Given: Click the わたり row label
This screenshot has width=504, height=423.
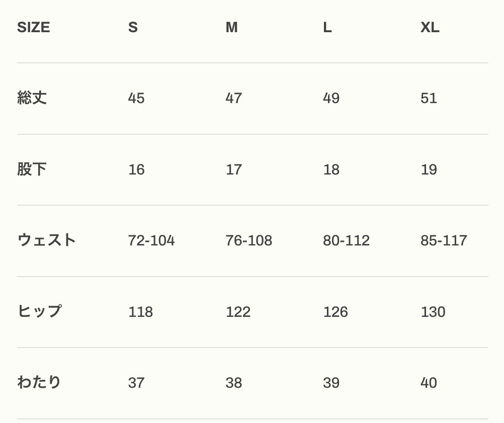Looking at the screenshot, I should click(39, 382).
